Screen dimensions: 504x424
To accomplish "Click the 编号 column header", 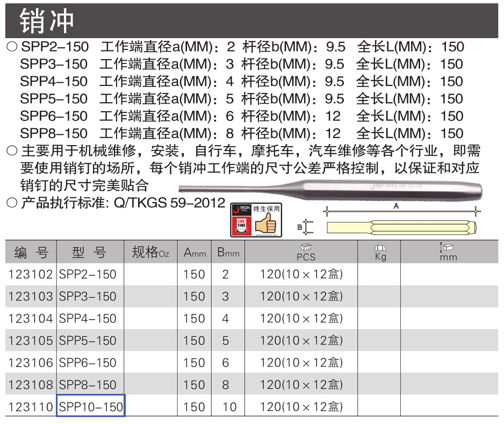I will coord(31,252).
